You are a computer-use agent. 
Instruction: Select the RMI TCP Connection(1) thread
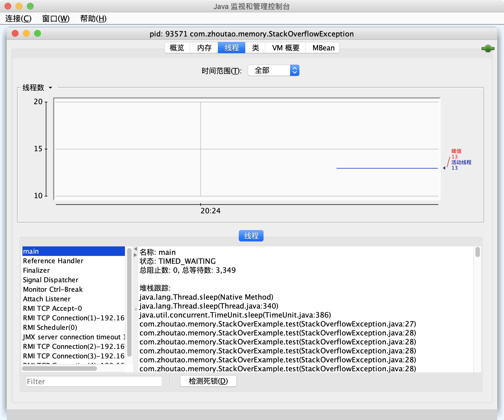point(73,318)
